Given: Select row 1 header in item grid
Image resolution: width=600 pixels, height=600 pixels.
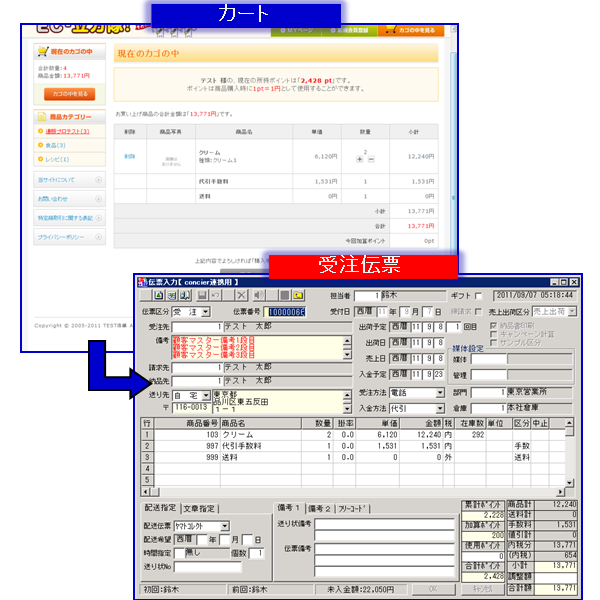Looking at the screenshot, I should click(147, 435).
